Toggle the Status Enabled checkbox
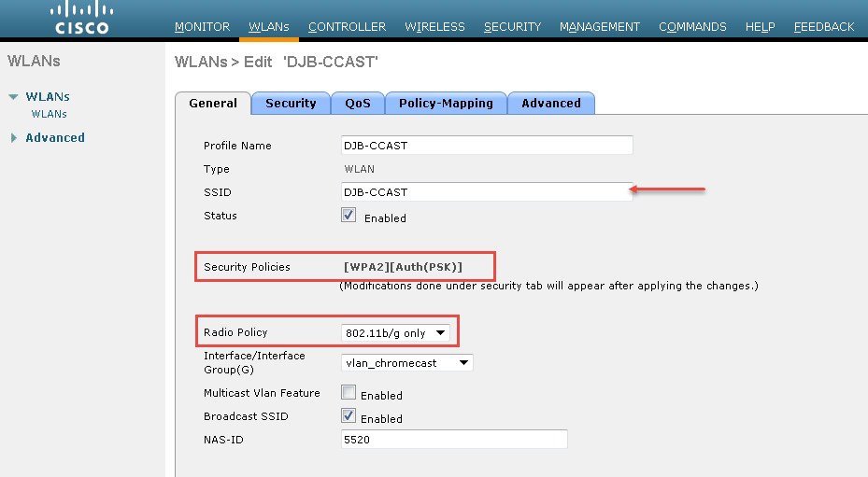The image size is (868, 477). 349,216
